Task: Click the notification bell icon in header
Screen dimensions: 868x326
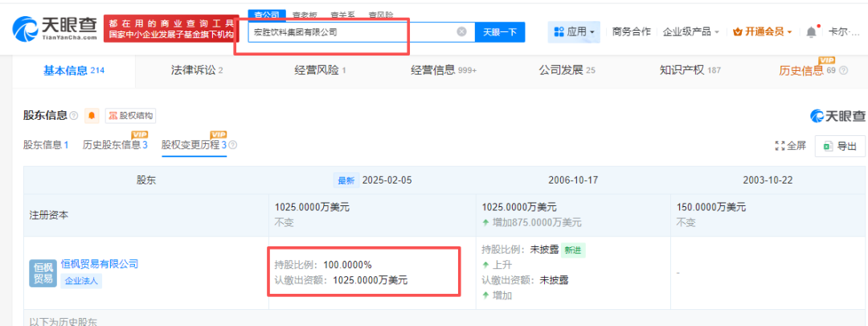Action: click(811, 31)
